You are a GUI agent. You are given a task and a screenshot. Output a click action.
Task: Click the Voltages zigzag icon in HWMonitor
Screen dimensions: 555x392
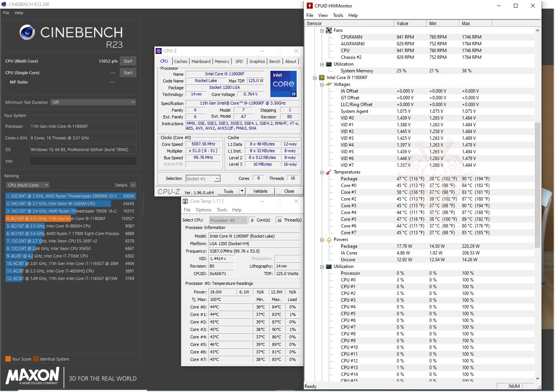tap(329, 84)
